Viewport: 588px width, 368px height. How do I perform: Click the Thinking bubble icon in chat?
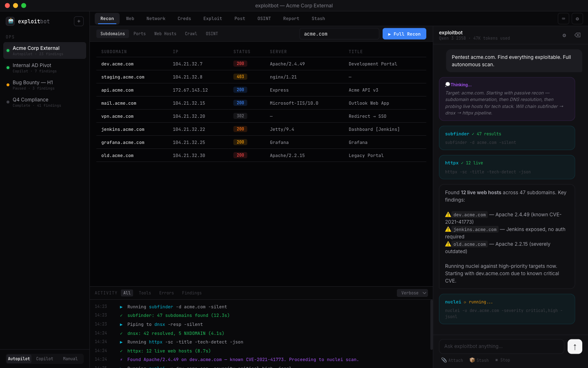tap(448, 85)
